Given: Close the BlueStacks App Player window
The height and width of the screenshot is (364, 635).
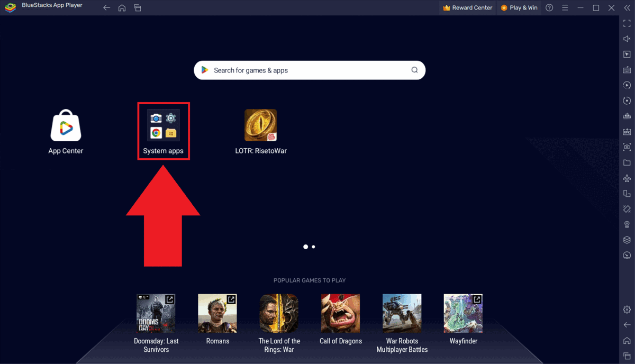Looking at the screenshot, I should pos(612,8).
